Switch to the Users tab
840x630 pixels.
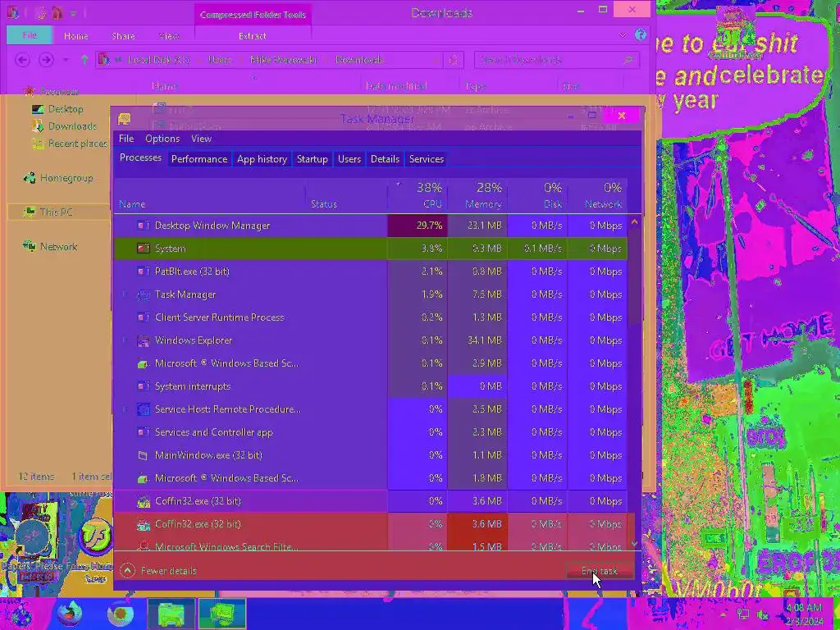pyautogui.click(x=349, y=159)
